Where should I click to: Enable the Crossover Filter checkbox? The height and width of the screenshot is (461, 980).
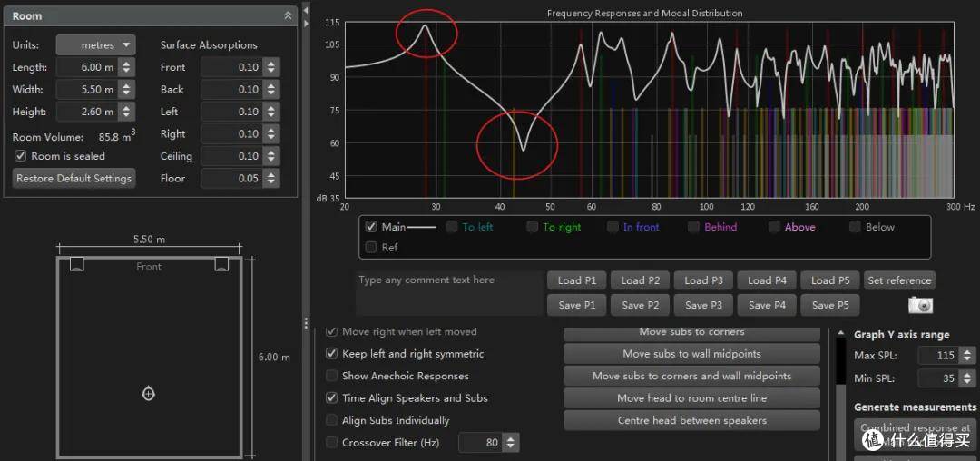pos(332,443)
